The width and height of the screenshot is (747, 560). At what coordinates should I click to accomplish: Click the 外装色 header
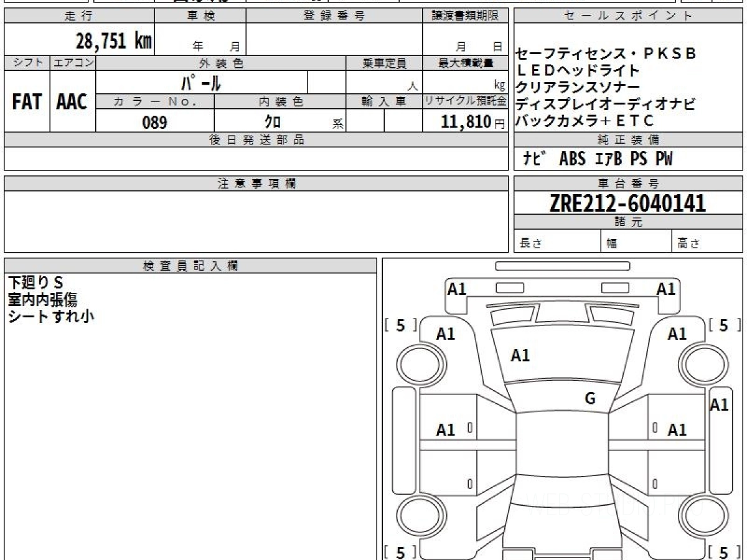221,63
